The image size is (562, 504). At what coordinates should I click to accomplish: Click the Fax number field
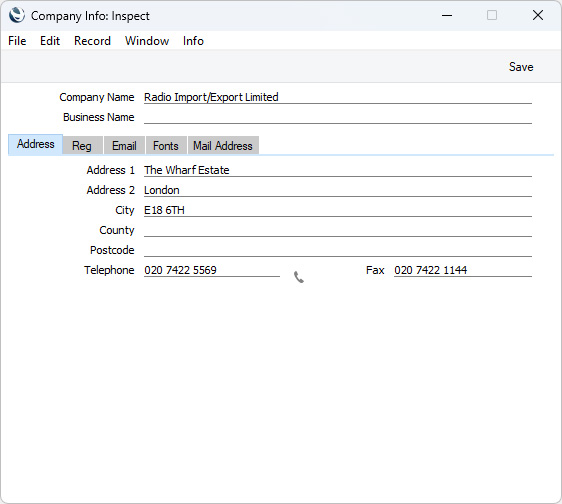tap(463, 270)
